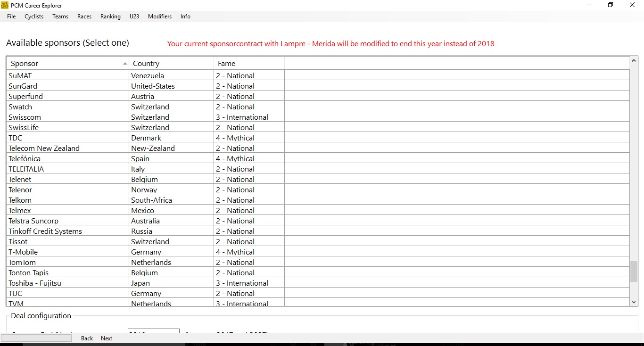Image resolution: width=644 pixels, height=346 pixels.
Task: Open the Ranking menu
Action: click(110, 16)
